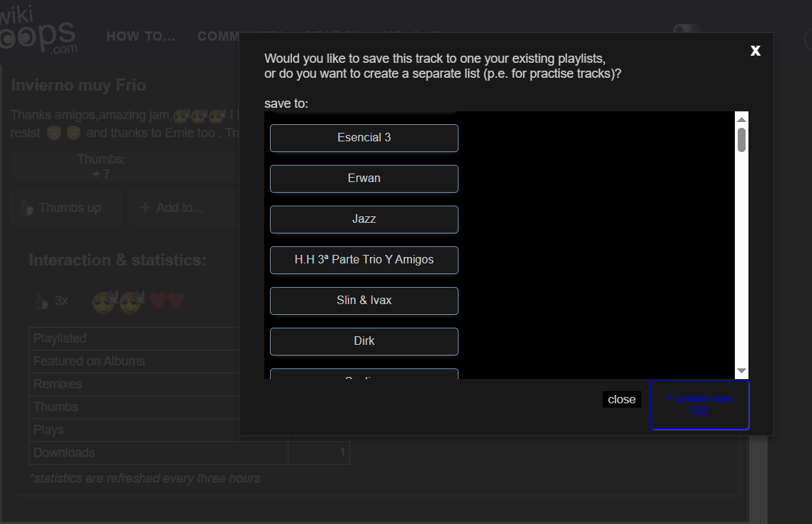812x524 pixels.
Task: Close the dialog with the X icon
Action: (755, 50)
